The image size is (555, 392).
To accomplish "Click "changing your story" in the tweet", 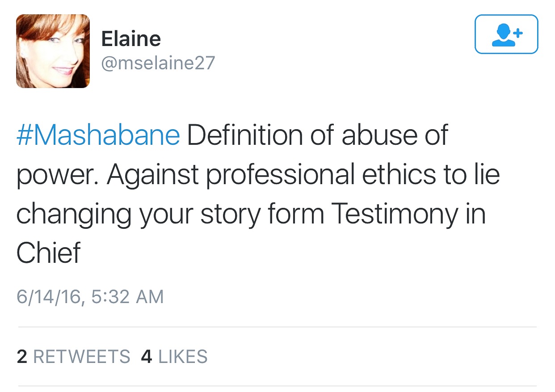I will [x=138, y=215].
